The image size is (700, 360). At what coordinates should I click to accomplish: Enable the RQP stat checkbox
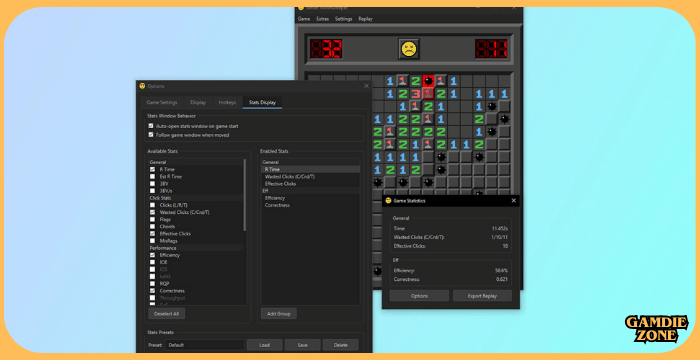click(153, 284)
